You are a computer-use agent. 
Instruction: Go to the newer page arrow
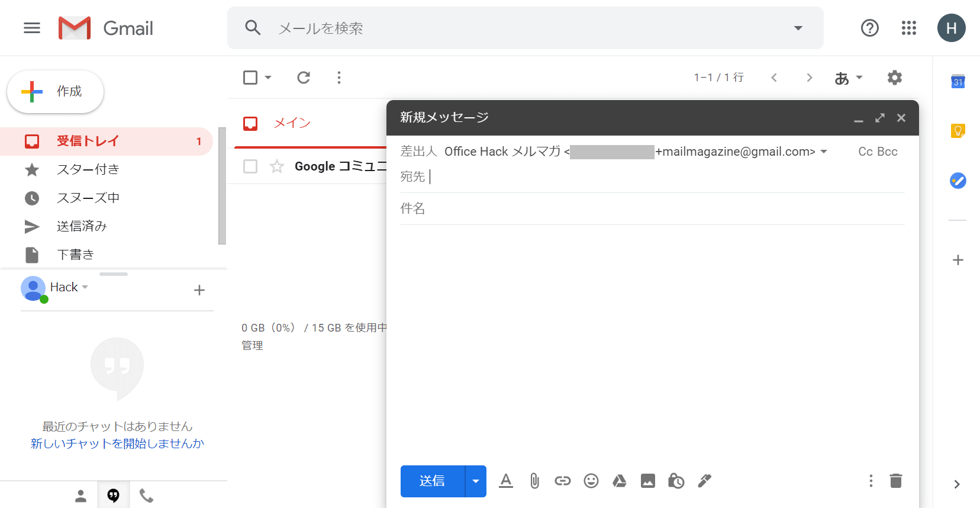point(773,78)
